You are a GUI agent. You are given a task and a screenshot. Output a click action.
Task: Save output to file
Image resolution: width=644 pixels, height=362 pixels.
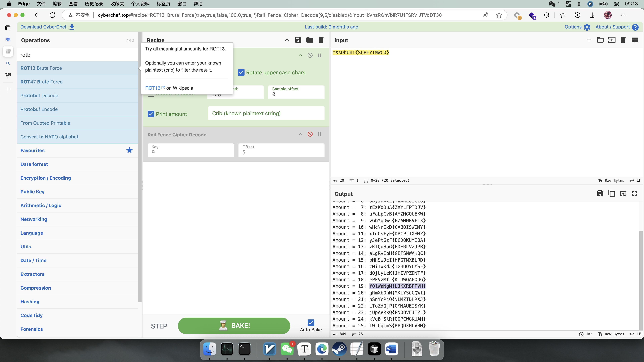[x=600, y=194]
